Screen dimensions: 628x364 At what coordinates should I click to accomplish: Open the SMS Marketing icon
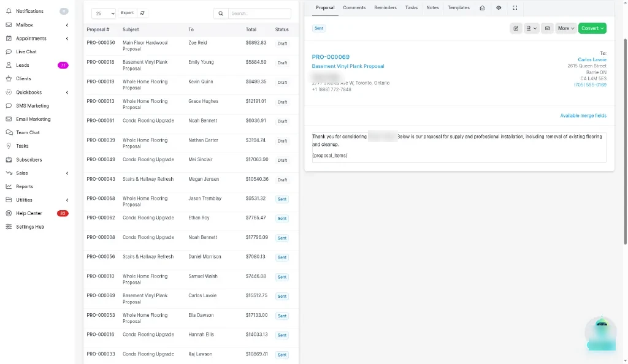[9, 105]
